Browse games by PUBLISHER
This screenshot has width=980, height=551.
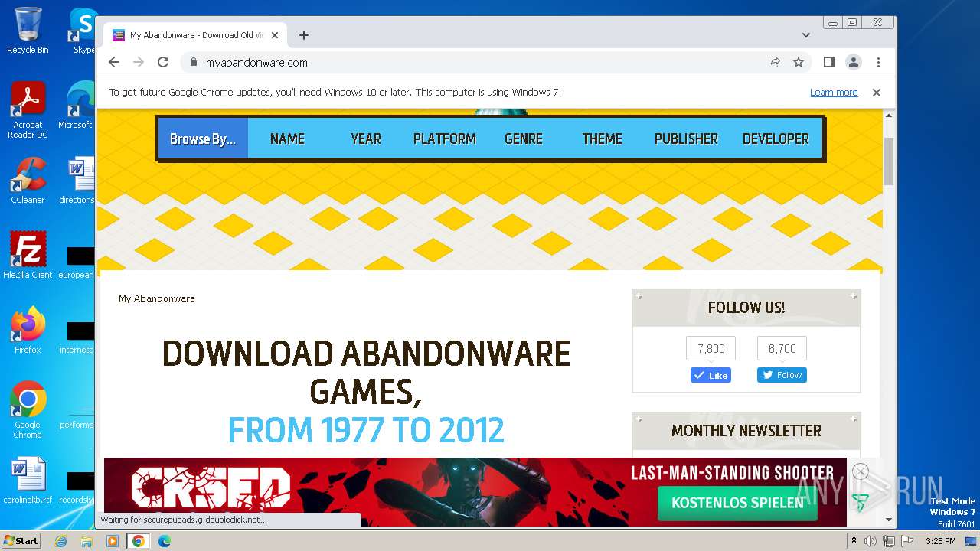pos(686,139)
